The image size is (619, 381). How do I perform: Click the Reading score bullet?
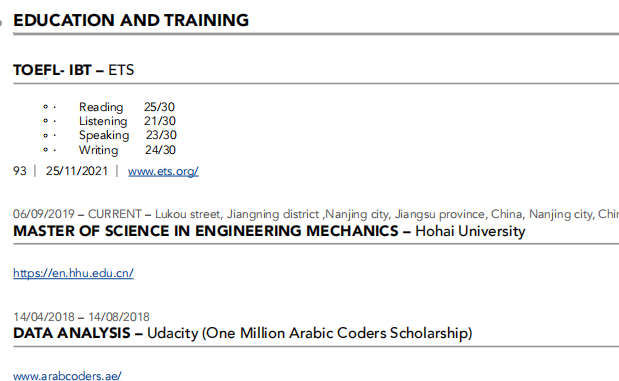click(x=45, y=107)
